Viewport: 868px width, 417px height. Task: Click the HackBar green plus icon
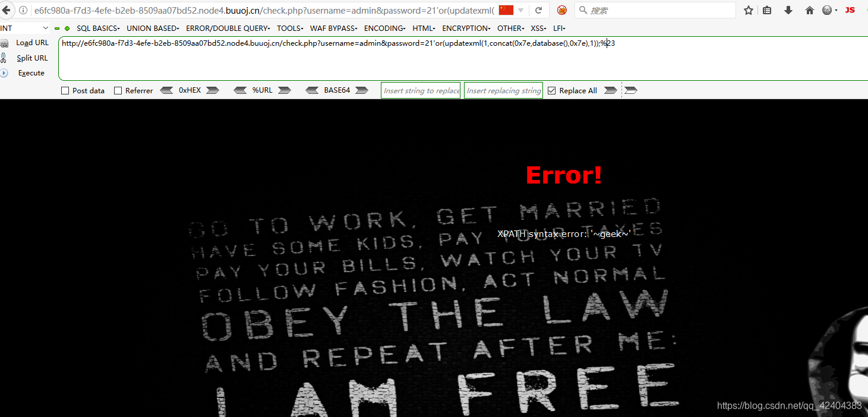[67, 29]
